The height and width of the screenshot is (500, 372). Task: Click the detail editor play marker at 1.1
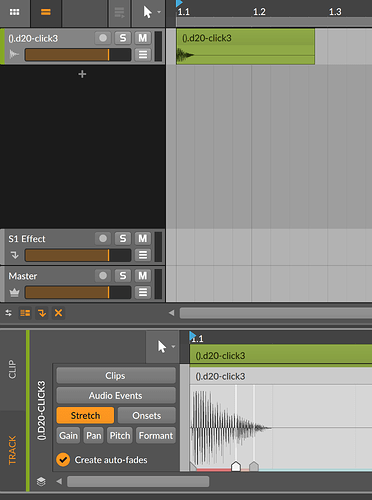click(x=192, y=336)
